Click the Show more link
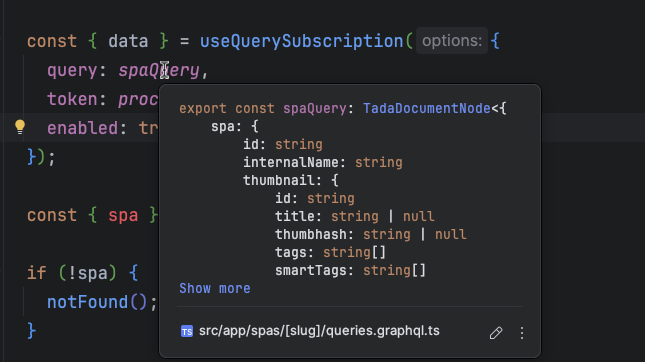The height and width of the screenshot is (362, 645). click(214, 288)
